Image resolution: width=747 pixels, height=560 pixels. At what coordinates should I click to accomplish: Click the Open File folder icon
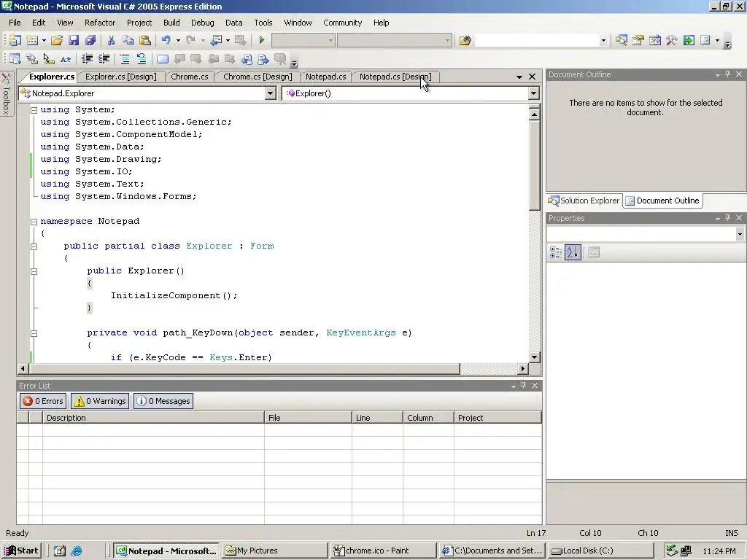[x=57, y=41]
